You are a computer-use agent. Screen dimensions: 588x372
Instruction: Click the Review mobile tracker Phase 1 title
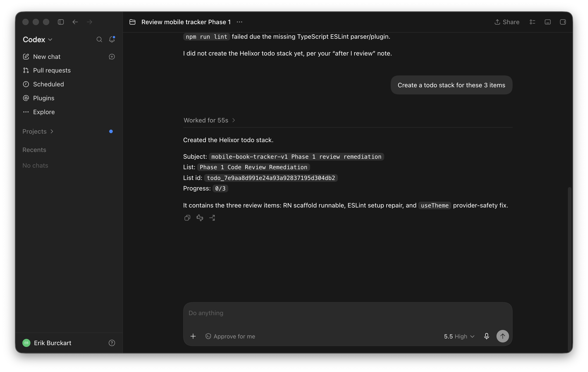pyautogui.click(x=186, y=22)
